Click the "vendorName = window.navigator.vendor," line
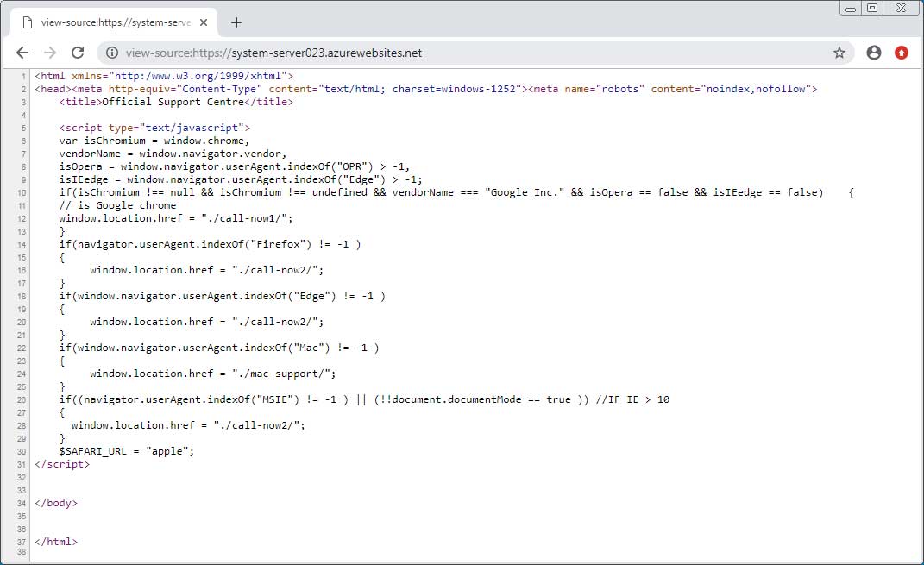Screen dimensions: 924x565 173,154
